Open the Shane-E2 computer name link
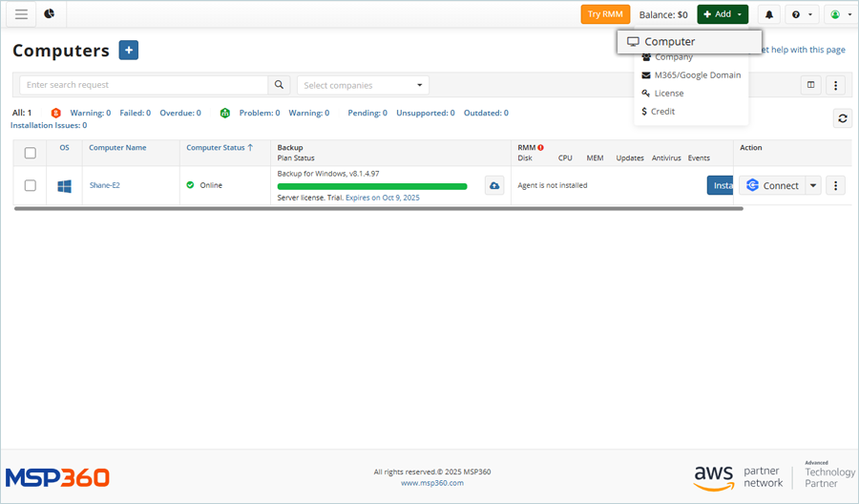Image resolution: width=859 pixels, height=504 pixels. (104, 185)
